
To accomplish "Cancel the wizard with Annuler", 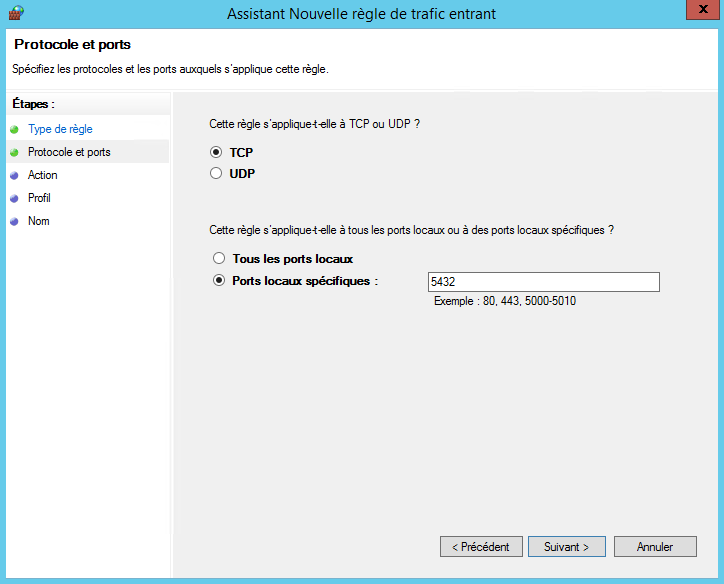I will (655, 547).
